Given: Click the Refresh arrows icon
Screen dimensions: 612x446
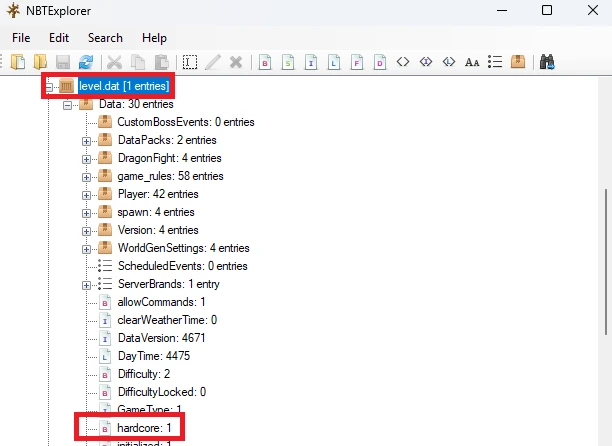Looking at the screenshot, I should [86, 62].
